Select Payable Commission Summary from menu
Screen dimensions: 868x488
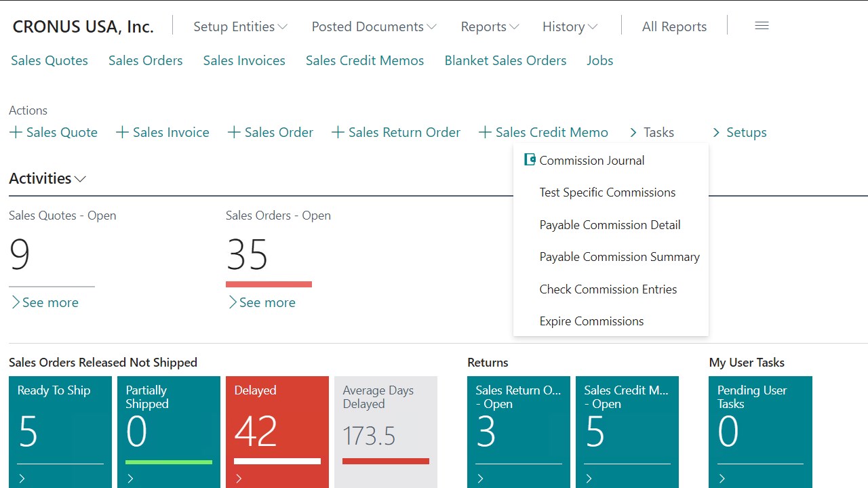point(619,257)
